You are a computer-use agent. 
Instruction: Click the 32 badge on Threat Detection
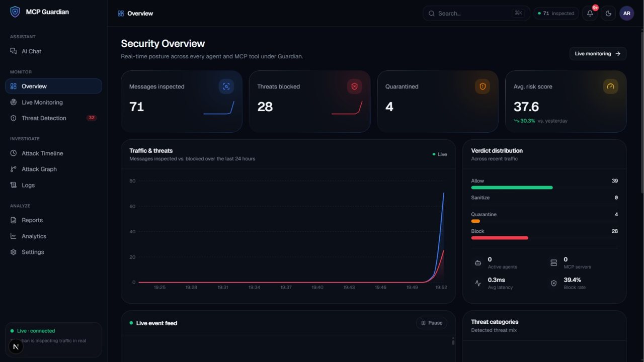pyautogui.click(x=92, y=118)
